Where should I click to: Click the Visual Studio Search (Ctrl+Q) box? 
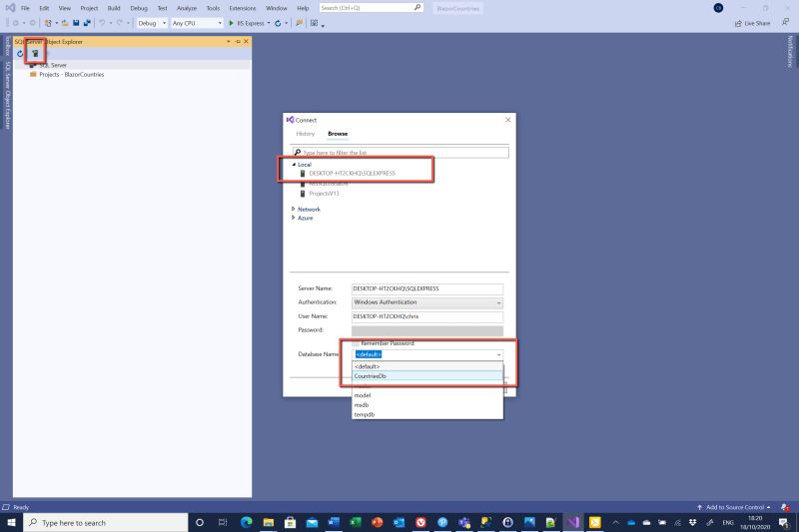pyautogui.click(x=371, y=8)
